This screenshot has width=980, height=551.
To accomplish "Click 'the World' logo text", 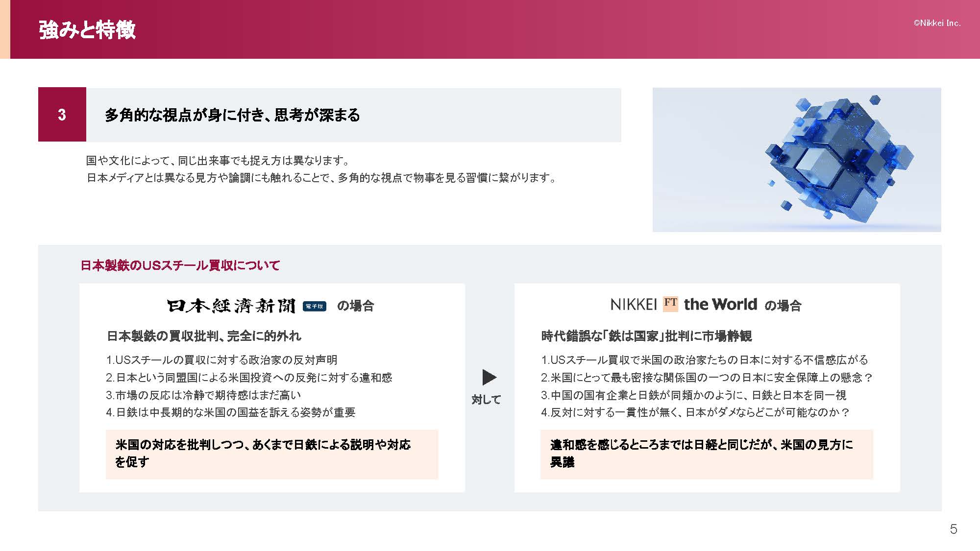I will pos(720,304).
